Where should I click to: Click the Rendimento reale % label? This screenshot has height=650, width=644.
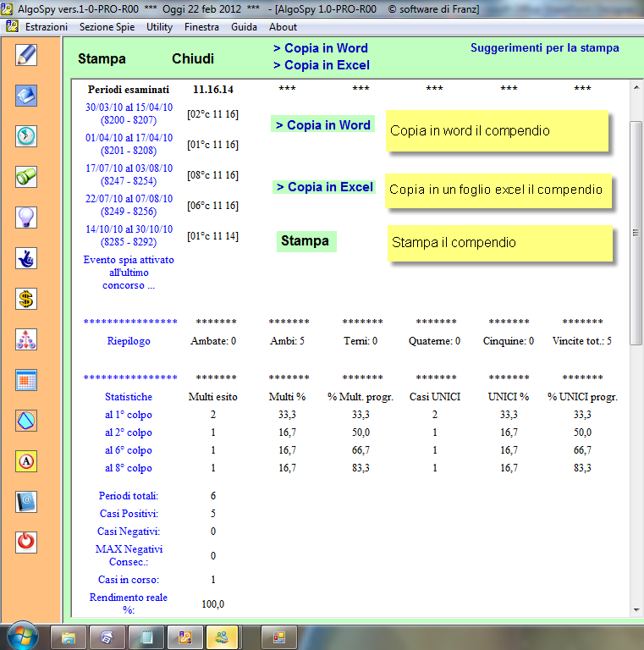tap(129, 603)
